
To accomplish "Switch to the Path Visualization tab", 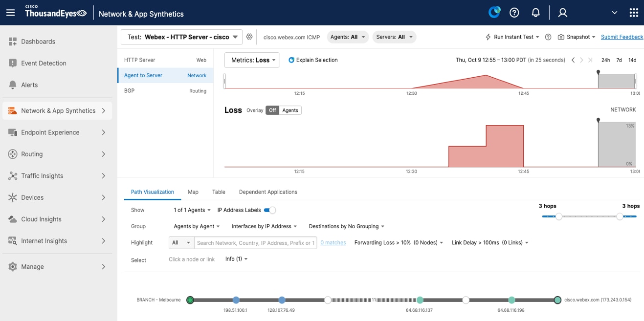I will pos(153,192).
